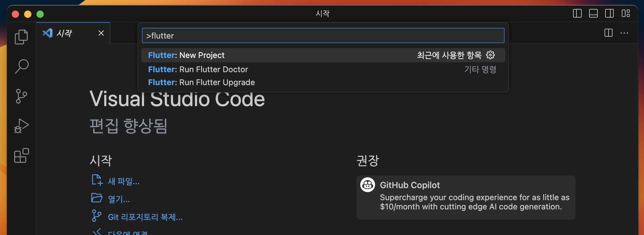
Task: Click the command palette input with >flutter
Action: pos(323,36)
